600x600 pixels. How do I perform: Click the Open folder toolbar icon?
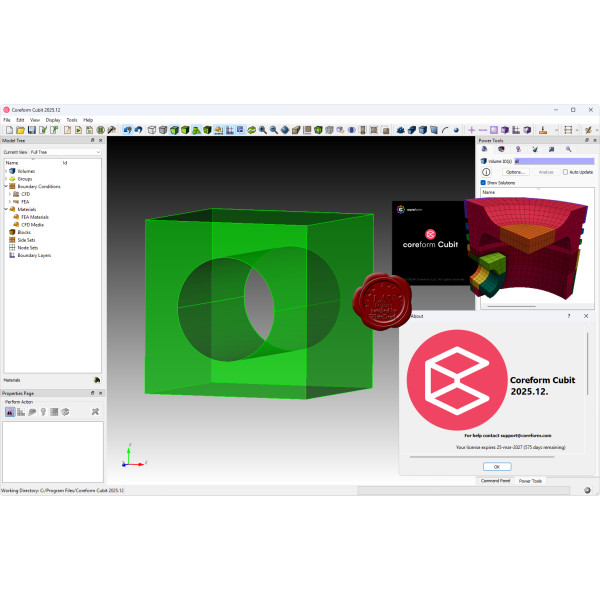[21, 130]
